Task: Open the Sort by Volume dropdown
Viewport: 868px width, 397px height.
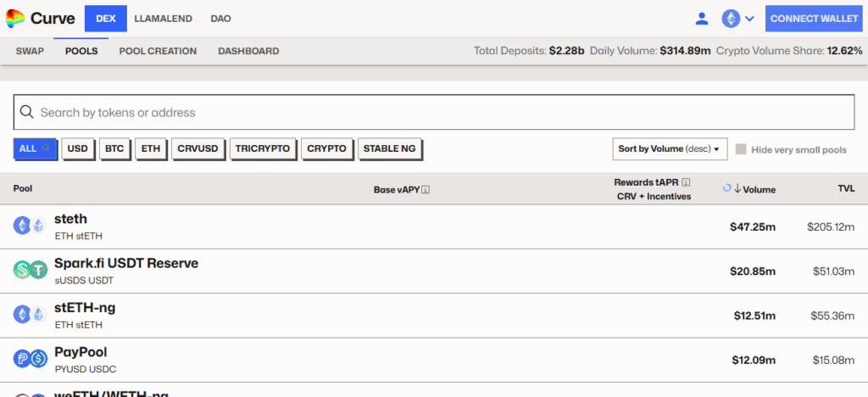Action: coord(669,149)
